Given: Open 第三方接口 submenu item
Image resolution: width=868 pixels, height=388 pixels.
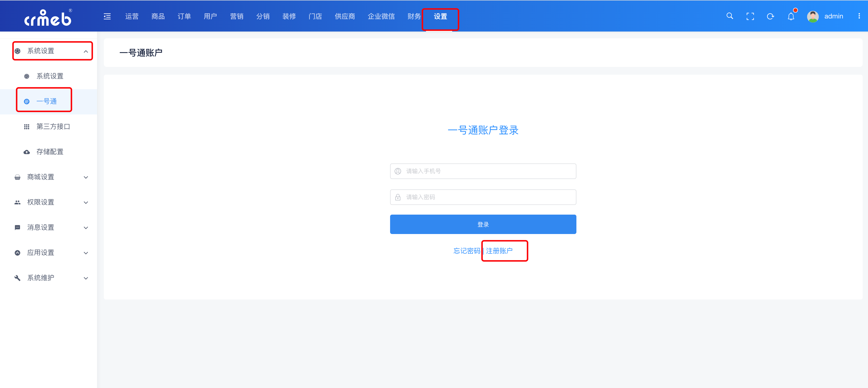Looking at the screenshot, I should [49, 127].
